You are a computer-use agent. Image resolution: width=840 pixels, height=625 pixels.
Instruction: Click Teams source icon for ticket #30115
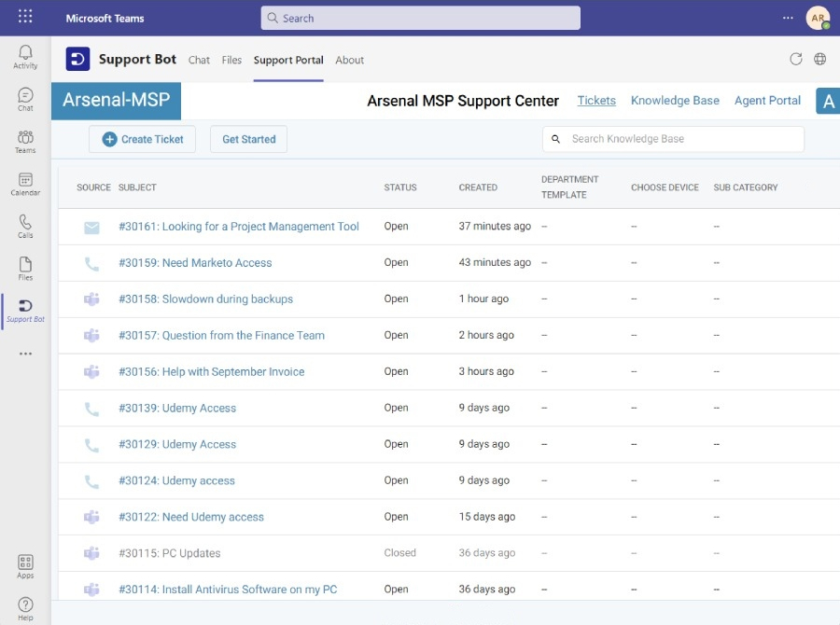(x=91, y=553)
